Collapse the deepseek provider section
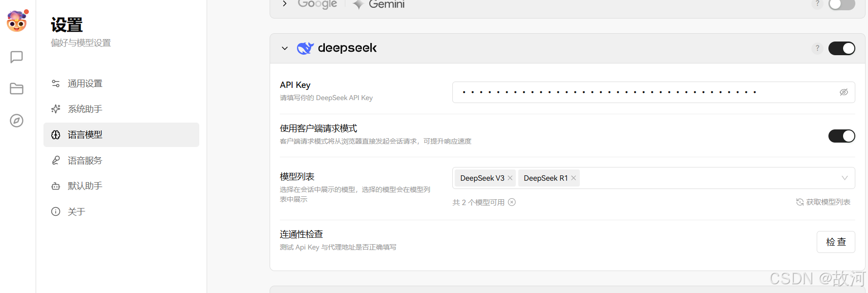The height and width of the screenshot is (293, 868). point(285,48)
